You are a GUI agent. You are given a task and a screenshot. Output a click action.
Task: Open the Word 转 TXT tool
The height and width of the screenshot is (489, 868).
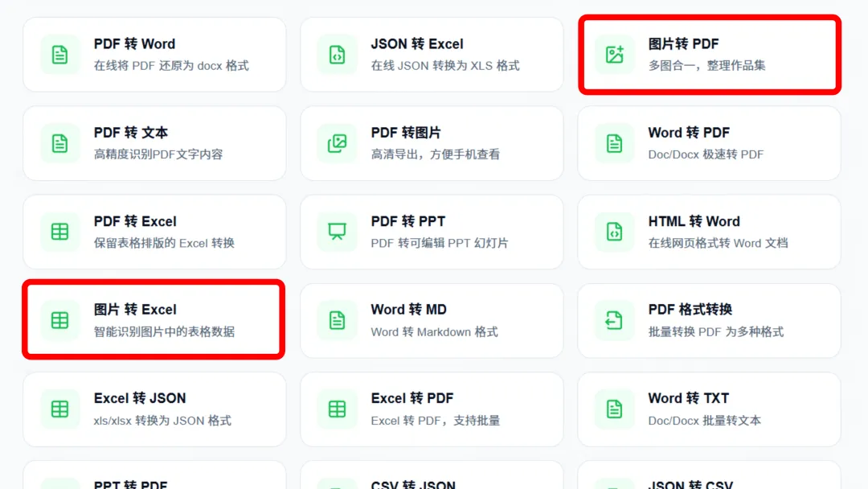(x=709, y=409)
